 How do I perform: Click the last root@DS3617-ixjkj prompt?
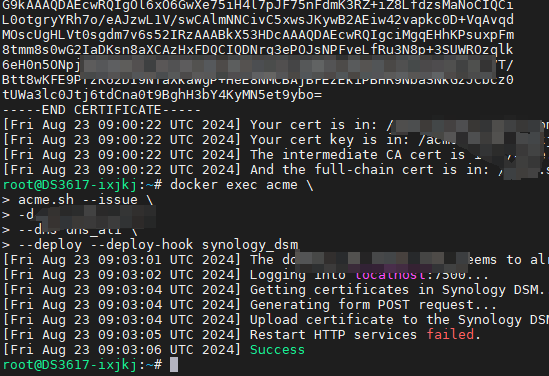(82, 365)
